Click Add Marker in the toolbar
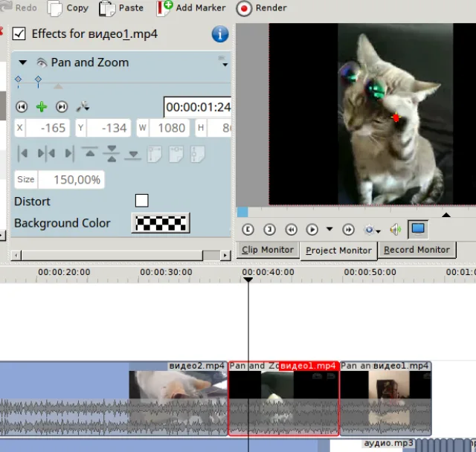 tap(191, 8)
